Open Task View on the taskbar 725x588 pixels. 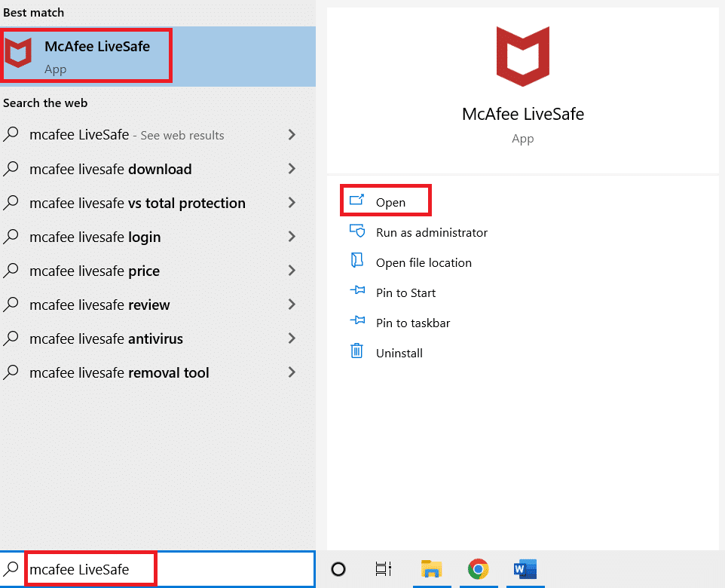pyautogui.click(x=384, y=569)
